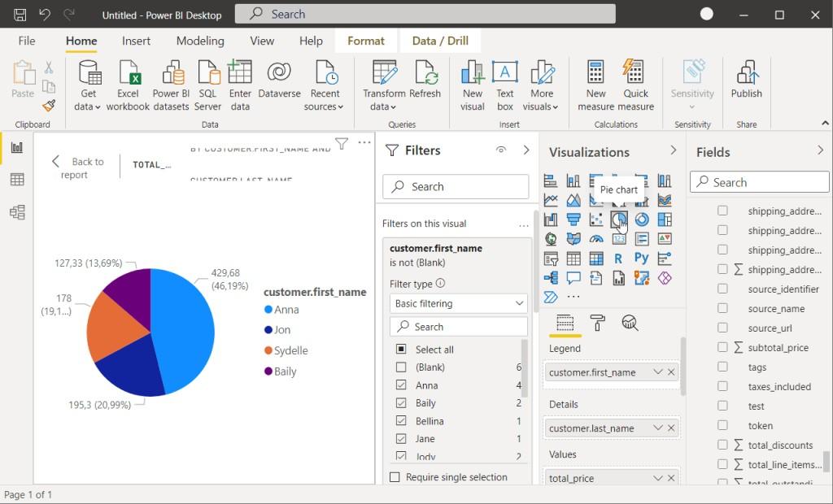Switch to the Insert ribbon tab
Viewport: 833px width, 504px height.
[136, 41]
